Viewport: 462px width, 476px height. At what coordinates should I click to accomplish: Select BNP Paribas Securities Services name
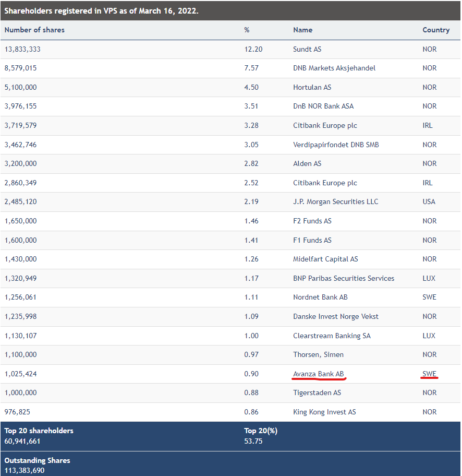344,278
